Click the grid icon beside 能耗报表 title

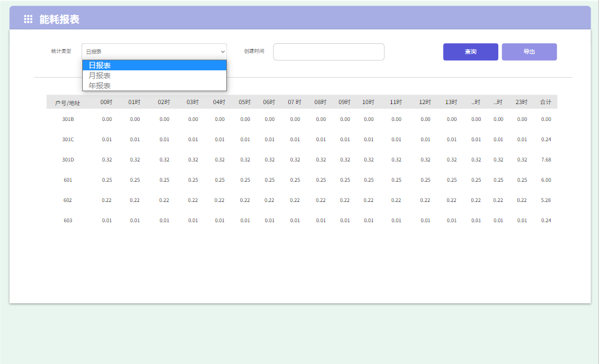pos(28,19)
